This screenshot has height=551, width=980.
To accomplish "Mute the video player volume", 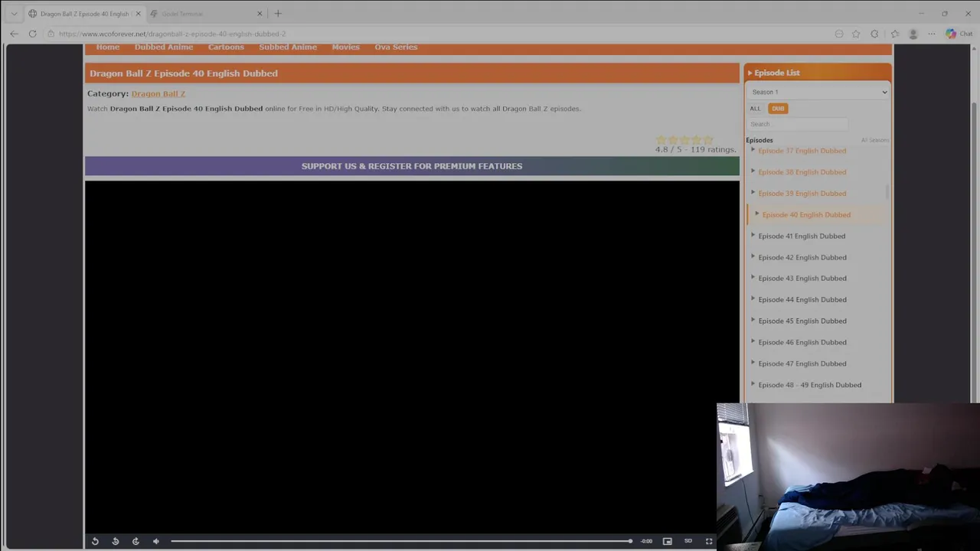I will (156, 541).
